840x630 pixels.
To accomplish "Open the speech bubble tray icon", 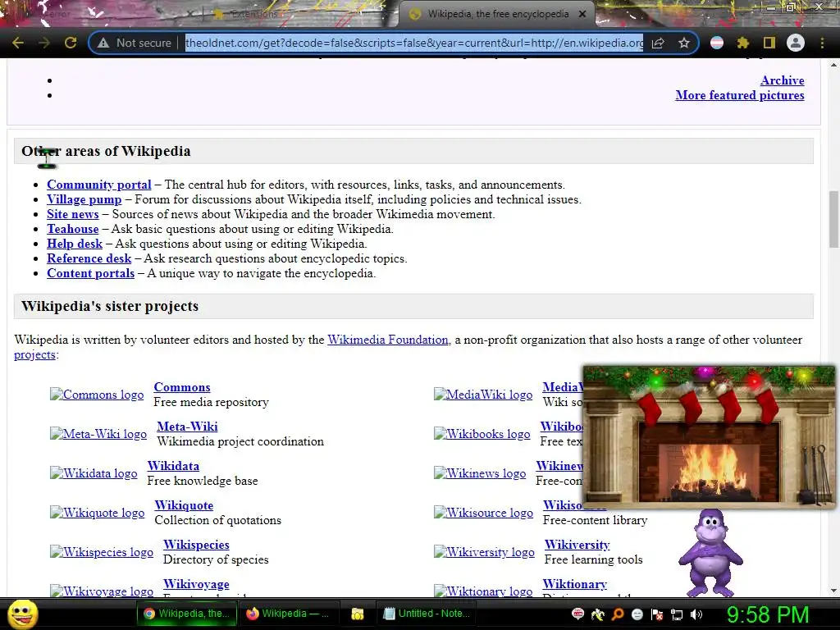I will [577, 614].
